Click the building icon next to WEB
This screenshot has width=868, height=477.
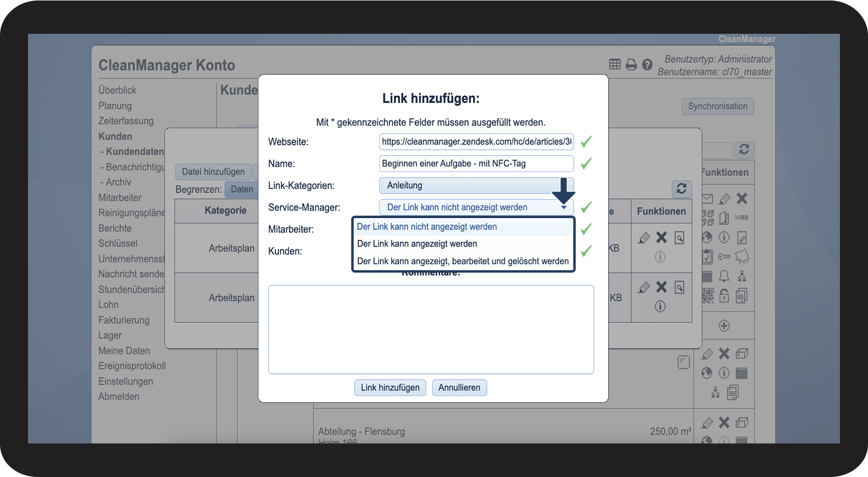click(x=724, y=218)
